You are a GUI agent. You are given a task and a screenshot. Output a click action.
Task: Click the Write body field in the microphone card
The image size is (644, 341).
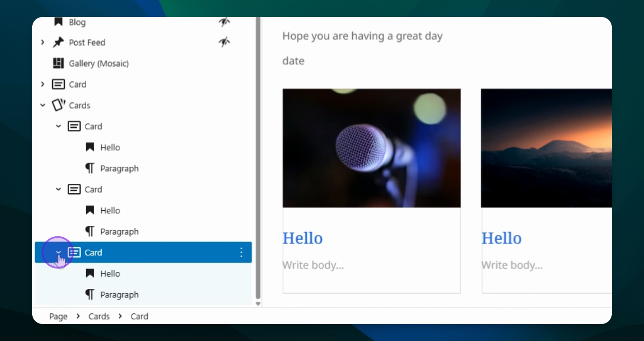pyautogui.click(x=313, y=265)
